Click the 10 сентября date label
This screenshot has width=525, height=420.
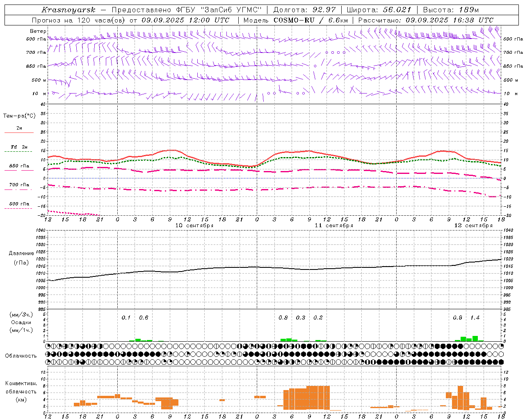[194, 226]
